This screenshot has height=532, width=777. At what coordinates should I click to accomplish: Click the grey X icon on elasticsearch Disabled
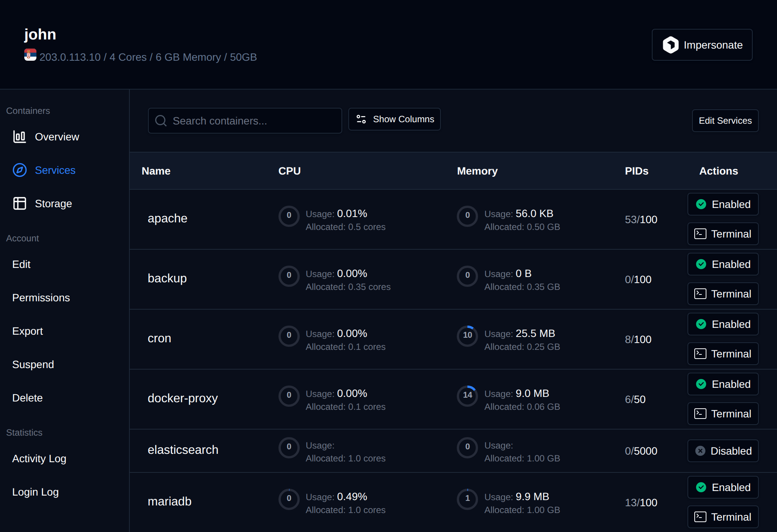(x=700, y=451)
